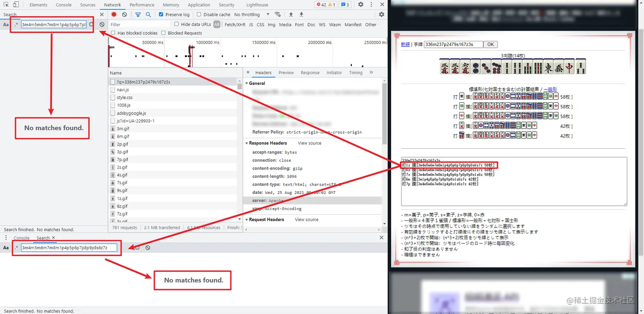Activate the inspect element picker icon
Image resolution: width=644 pixels, height=314 pixels.
tap(6, 5)
